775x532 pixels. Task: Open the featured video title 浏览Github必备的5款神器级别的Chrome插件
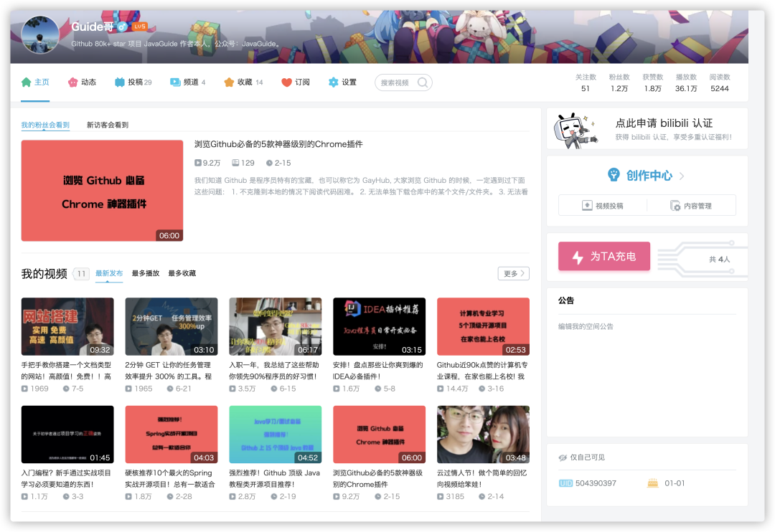tap(278, 144)
